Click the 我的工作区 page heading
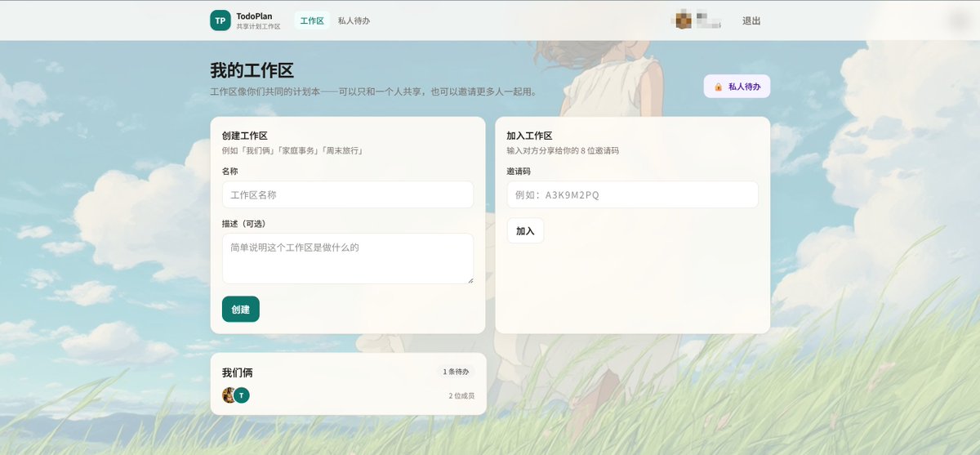980x455 pixels. (252, 70)
